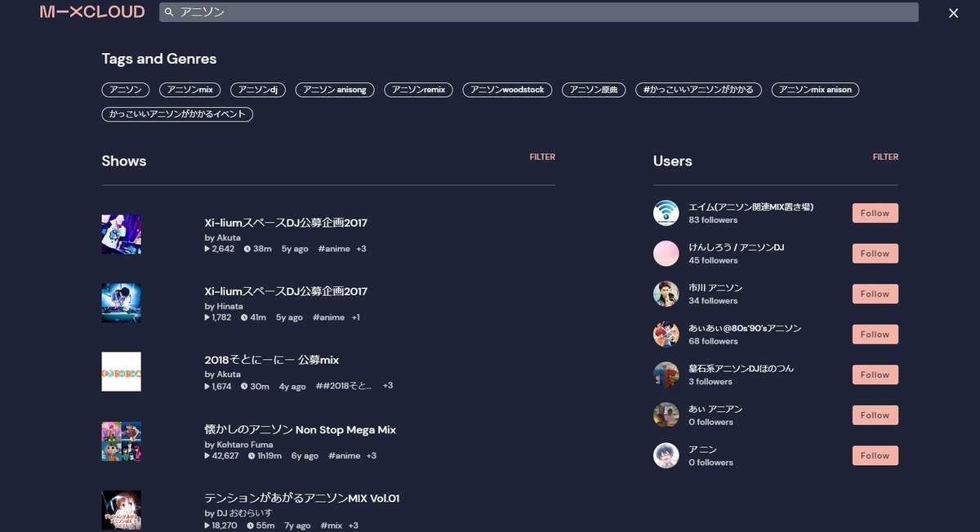Click the #anime hashtag on Akuta's show
This screenshot has width=980, height=532.
[332, 249]
